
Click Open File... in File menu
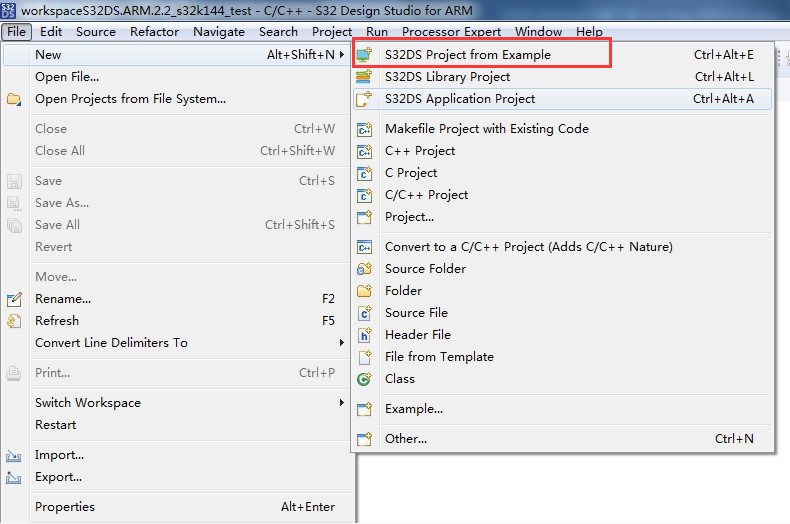point(176,77)
